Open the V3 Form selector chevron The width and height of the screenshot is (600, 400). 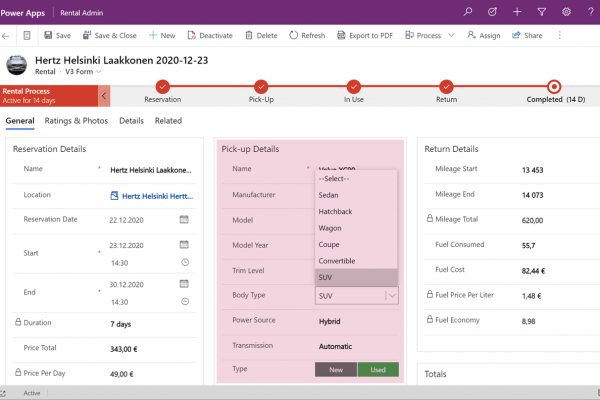tap(99, 72)
